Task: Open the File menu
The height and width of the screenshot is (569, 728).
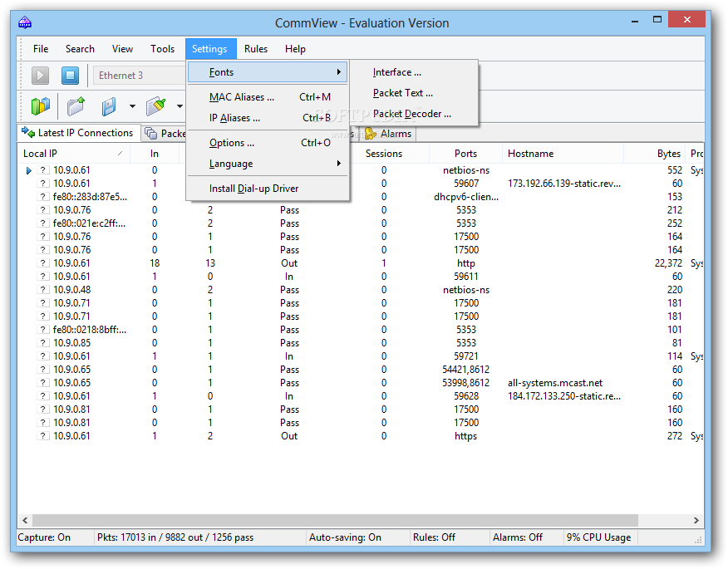Action: point(41,49)
